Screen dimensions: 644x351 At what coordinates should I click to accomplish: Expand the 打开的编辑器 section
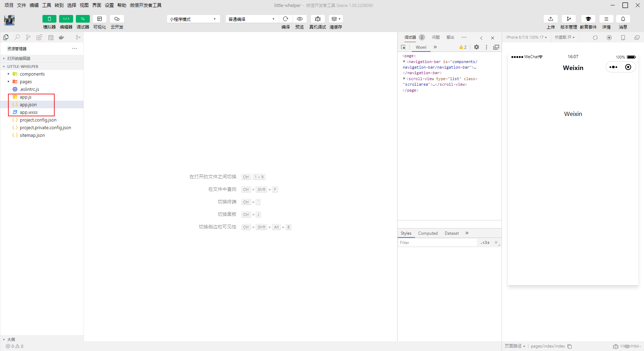click(x=42, y=58)
